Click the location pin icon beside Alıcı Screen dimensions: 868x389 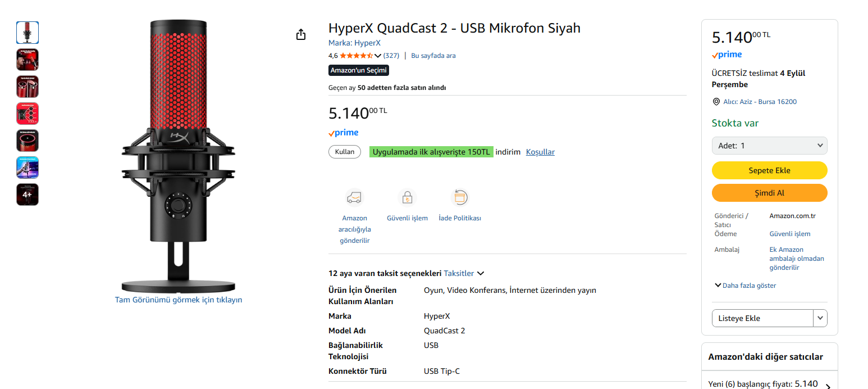[716, 102]
